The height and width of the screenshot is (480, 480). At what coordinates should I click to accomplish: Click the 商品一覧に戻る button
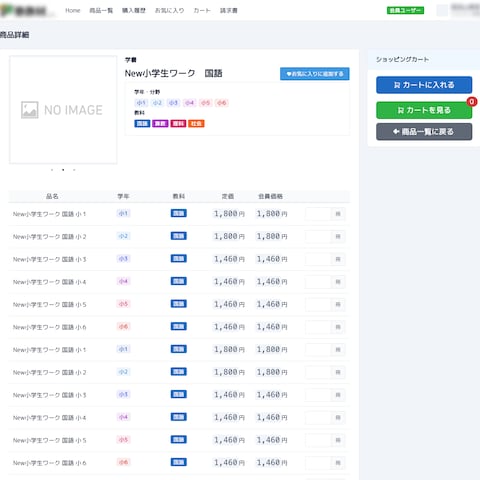(x=424, y=132)
